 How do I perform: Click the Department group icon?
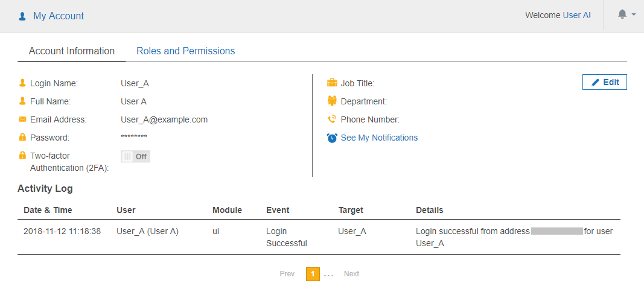(332, 101)
